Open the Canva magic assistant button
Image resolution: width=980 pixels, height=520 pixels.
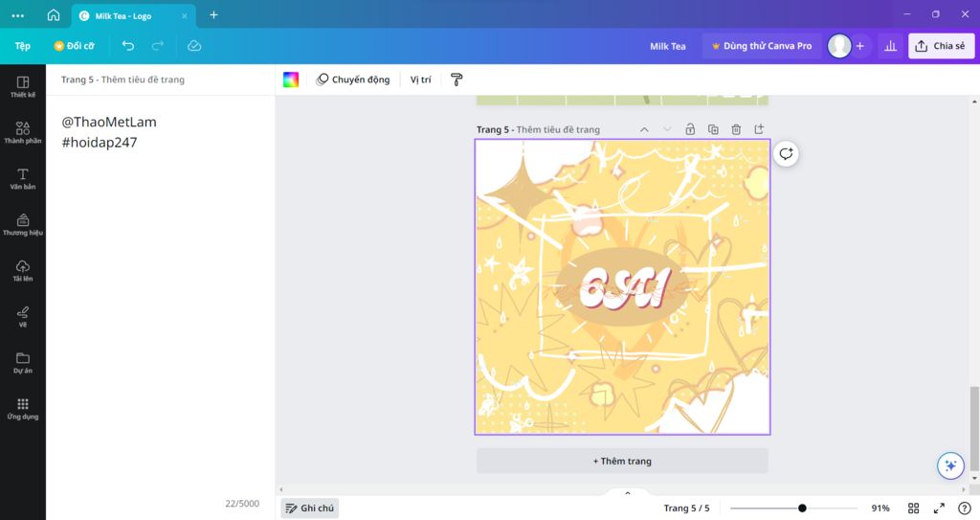(x=950, y=465)
